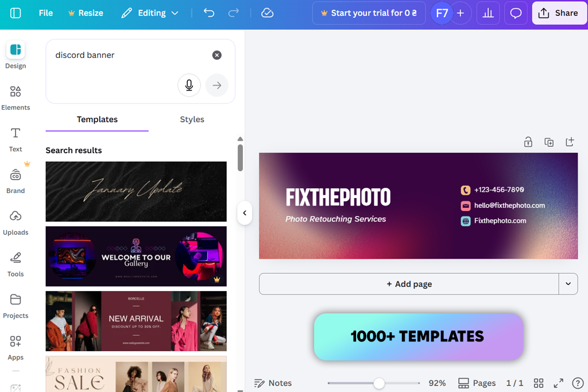Select the New Arrival template
The height and width of the screenshot is (392, 588).
(x=136, y=321)
